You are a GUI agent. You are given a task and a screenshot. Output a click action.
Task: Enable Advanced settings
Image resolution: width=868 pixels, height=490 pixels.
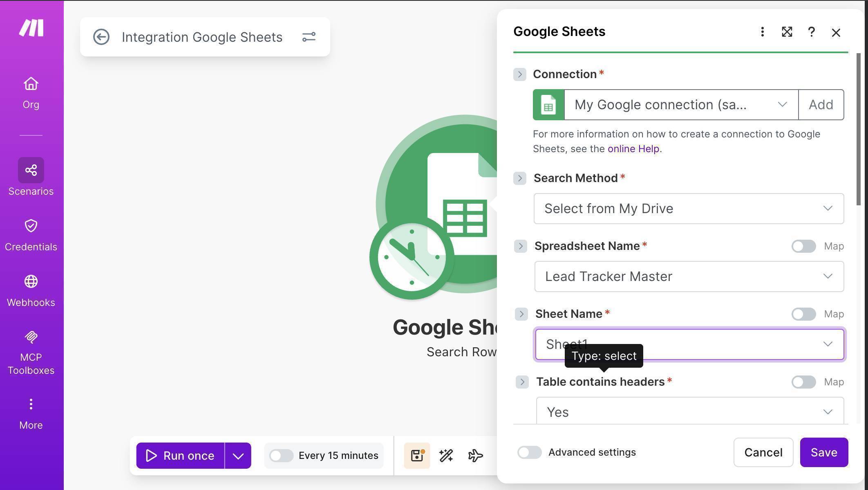[x=530, y=452]
